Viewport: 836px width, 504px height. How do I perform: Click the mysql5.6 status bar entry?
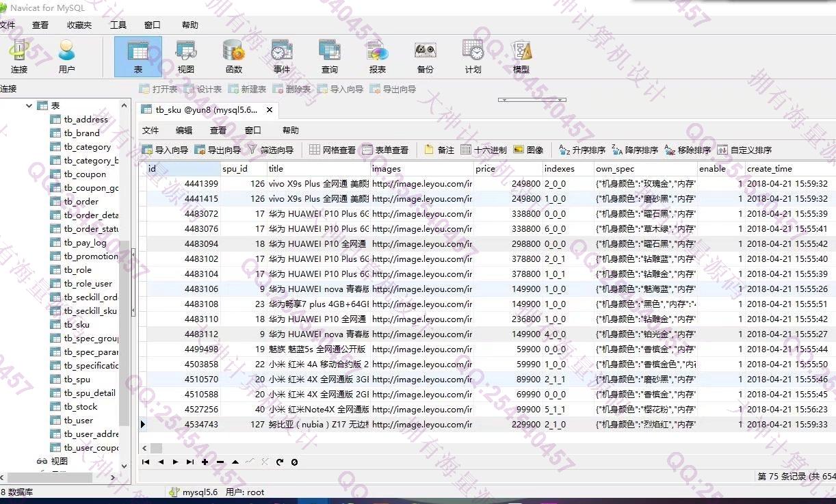[194, 492]
